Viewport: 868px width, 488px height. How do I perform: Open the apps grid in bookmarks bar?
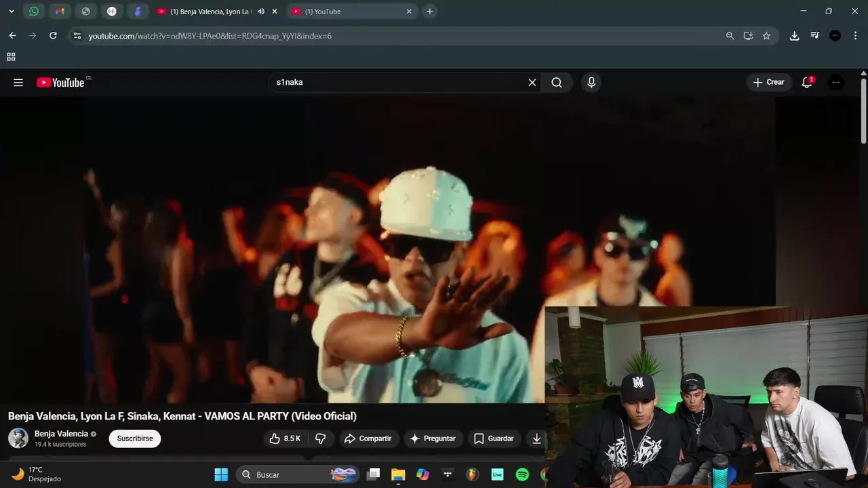click(x=11, y=57)
